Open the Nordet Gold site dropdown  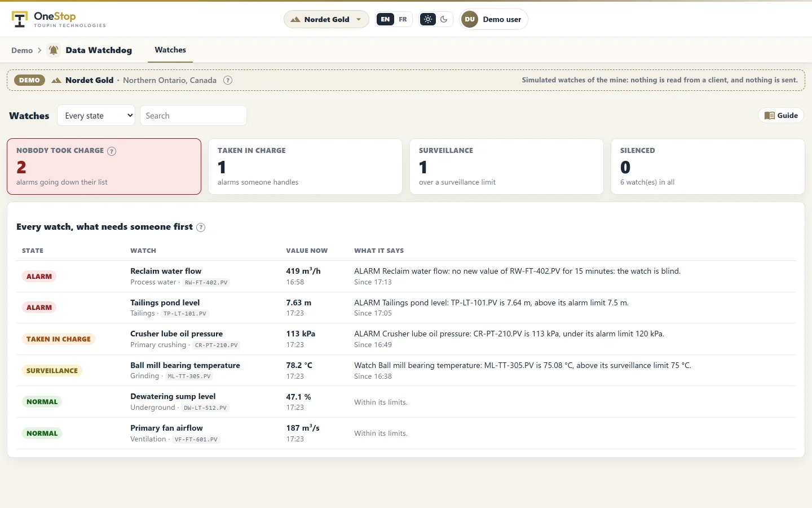click(x=326, y=19)
